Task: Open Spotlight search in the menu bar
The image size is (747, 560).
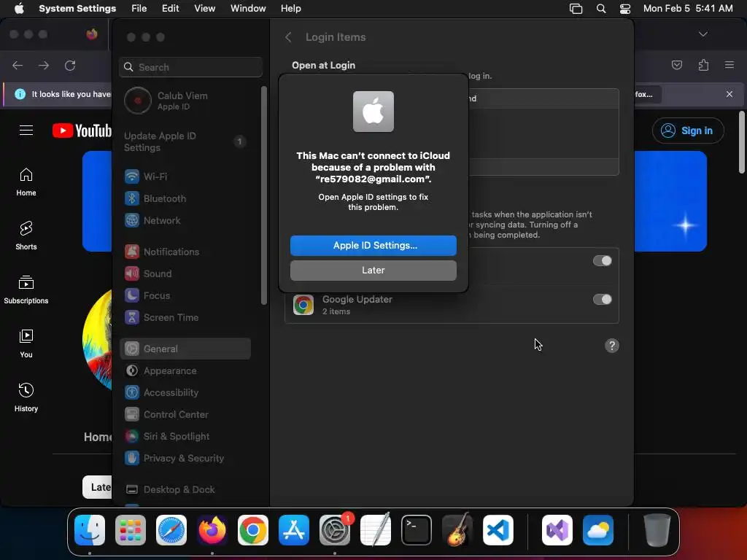Action: pos(601,9)
